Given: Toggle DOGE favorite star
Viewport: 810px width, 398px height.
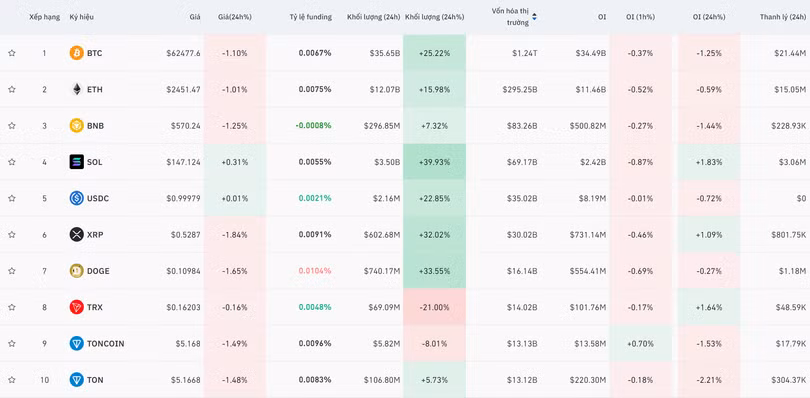Looking at the screenshot, I should pos(12,271).
